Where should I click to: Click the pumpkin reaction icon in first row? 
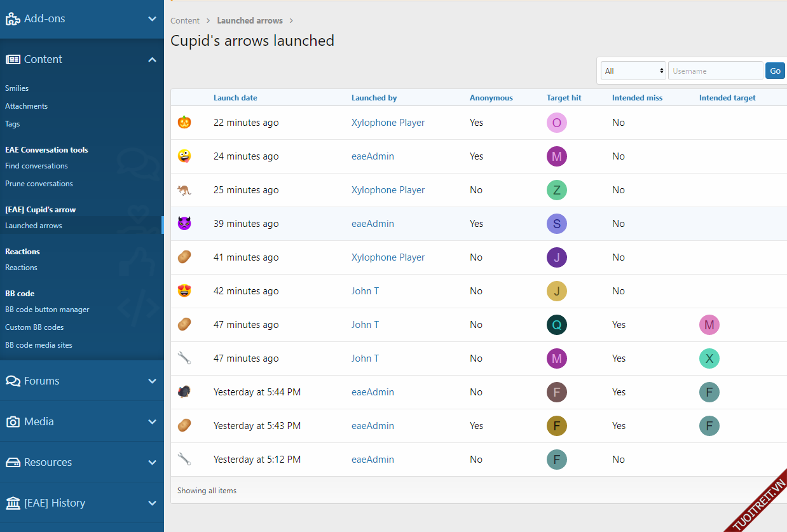pos(184,122)
